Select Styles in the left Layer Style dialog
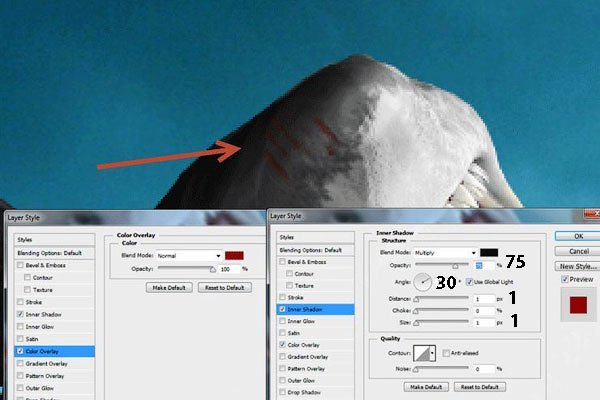 [x=54, y=240]
